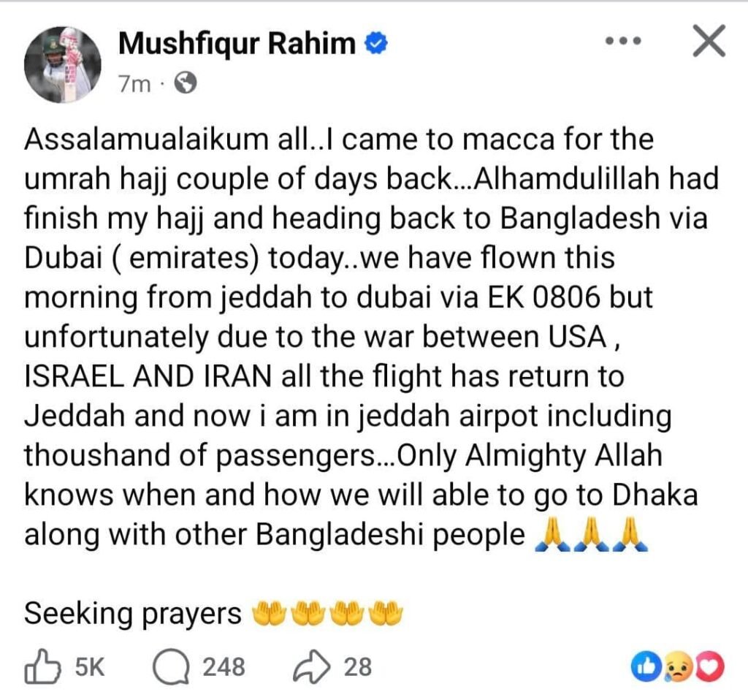
Task: Open comments via speech bubble icon
Action: tap(170, 666)
